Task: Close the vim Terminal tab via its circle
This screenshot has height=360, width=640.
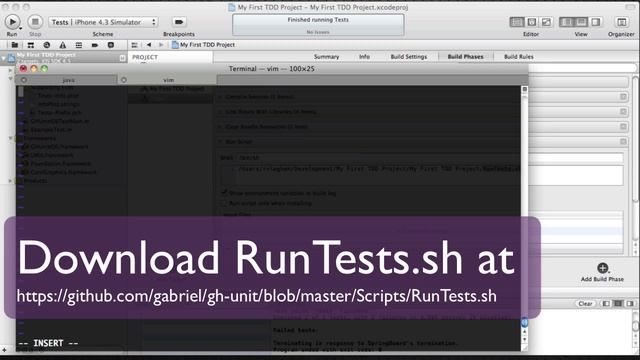Action: 124,80
